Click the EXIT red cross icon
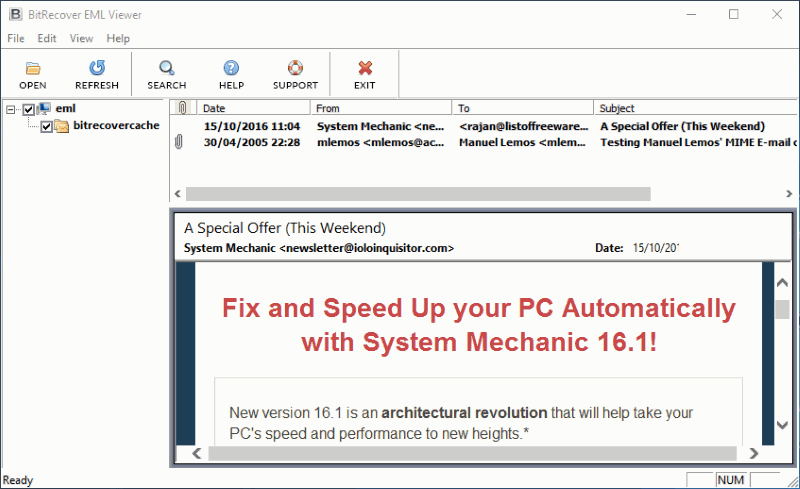Screen dimensions: 800x489 (365, 68)
